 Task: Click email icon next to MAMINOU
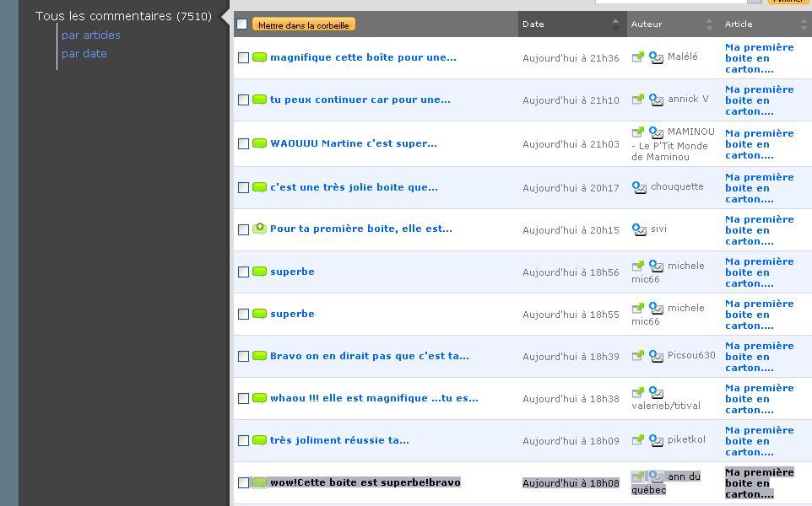coord(656,132)
